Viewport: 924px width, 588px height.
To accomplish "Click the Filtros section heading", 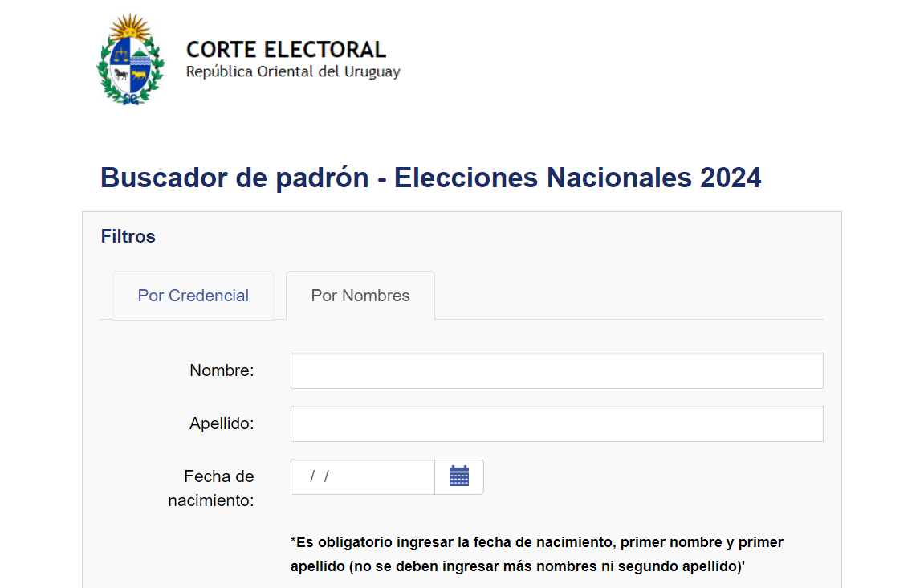I will tap(128, 236).
